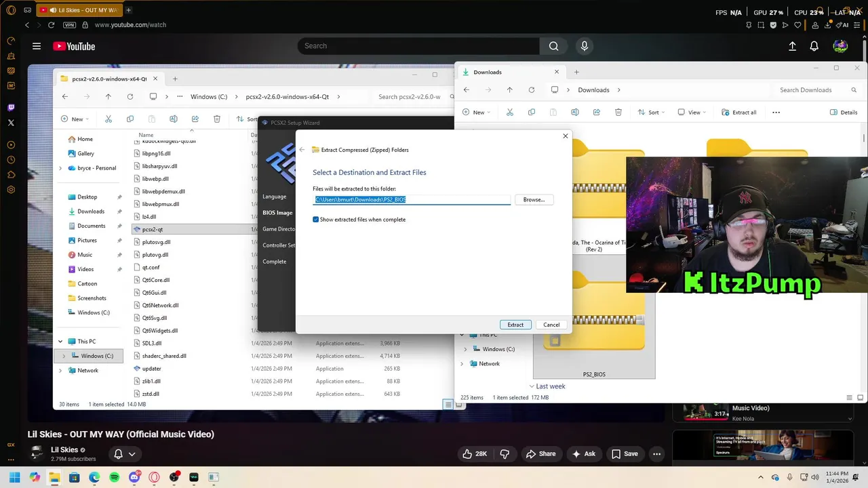Click the Extract button in the zip dialog
868x488 pixels.
tap(515, 325)
